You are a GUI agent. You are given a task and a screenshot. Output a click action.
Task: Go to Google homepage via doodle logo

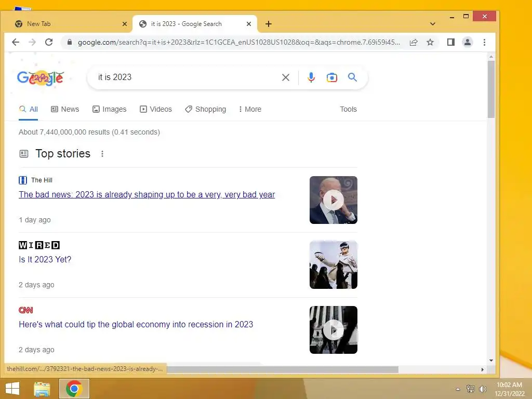(x=41, y=78)
